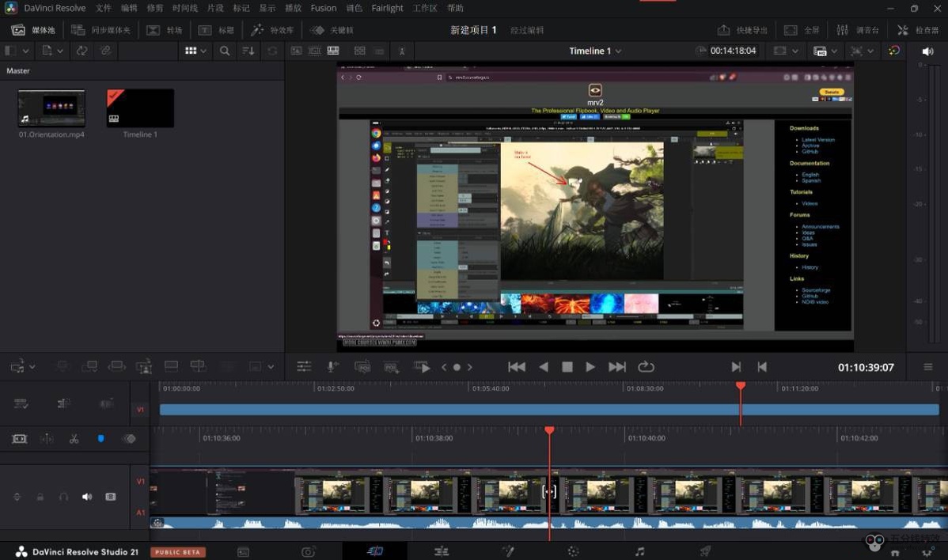Image resolution: width=948 pixels, height=560 pixels.
Task: Click the Fairlight music note page icon
Action: pos(639,551)
